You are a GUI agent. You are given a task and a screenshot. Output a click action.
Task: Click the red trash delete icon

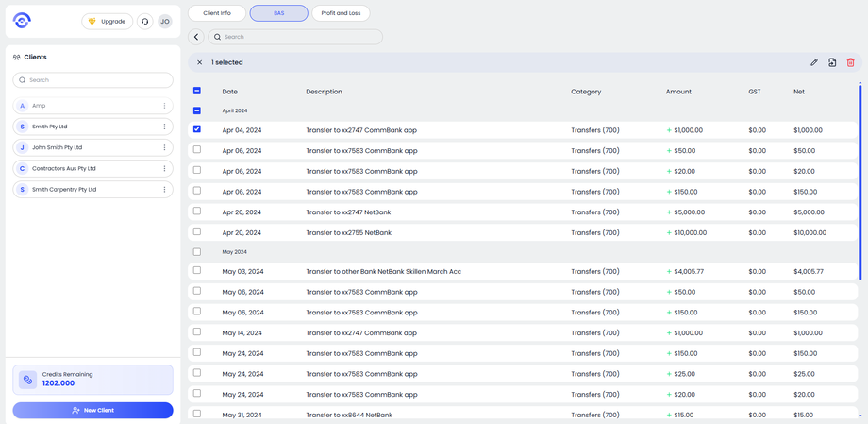850,62
